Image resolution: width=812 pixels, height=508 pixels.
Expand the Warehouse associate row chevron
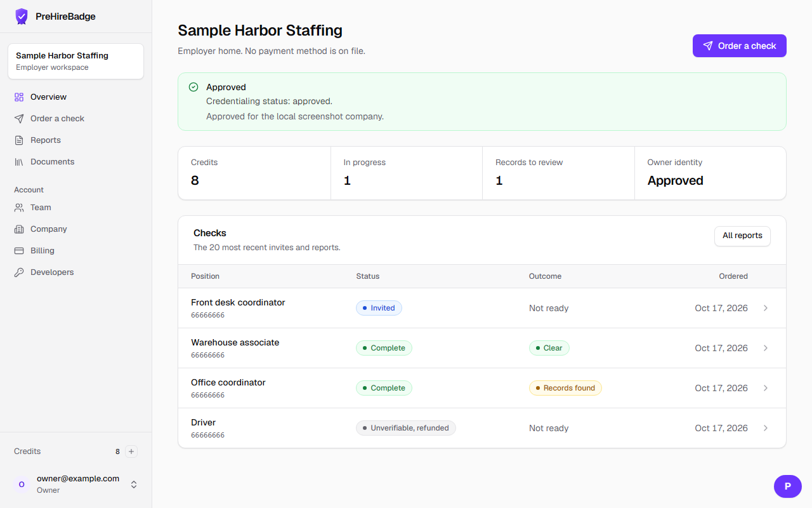tap(766, 348)
